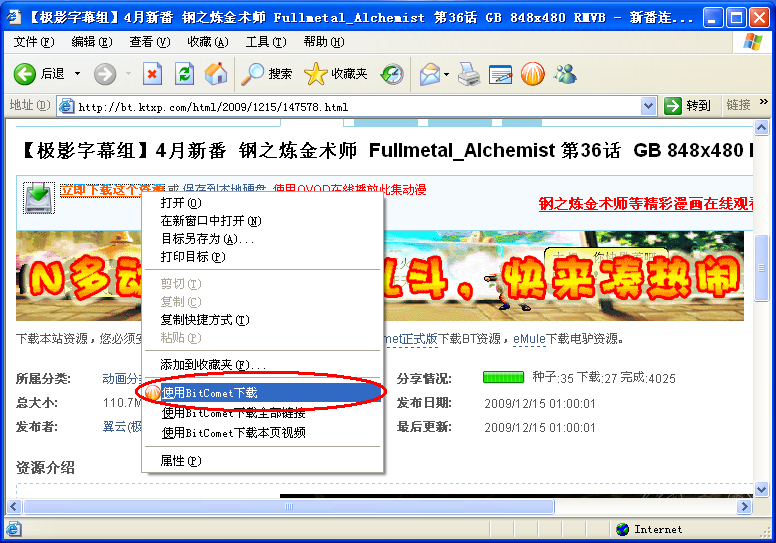The width and height of the screenshot is (776, 543).
Task: Click the BitComet orange toolbar icon
Action: click(x=533, y=74)
